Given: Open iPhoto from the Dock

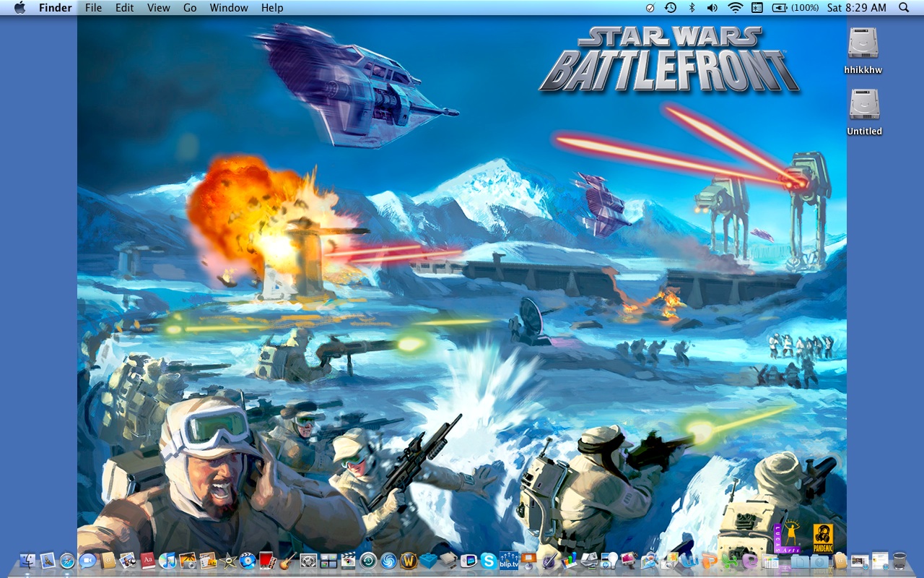Looking at the screenshot, I should (188, 561).
